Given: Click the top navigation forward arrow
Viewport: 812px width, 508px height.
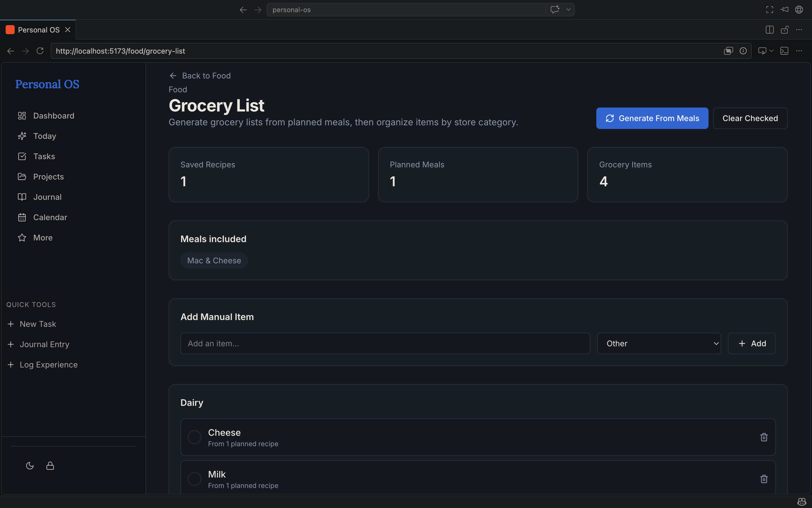Looking at the screenshot, I should click(x=258, y=10).
